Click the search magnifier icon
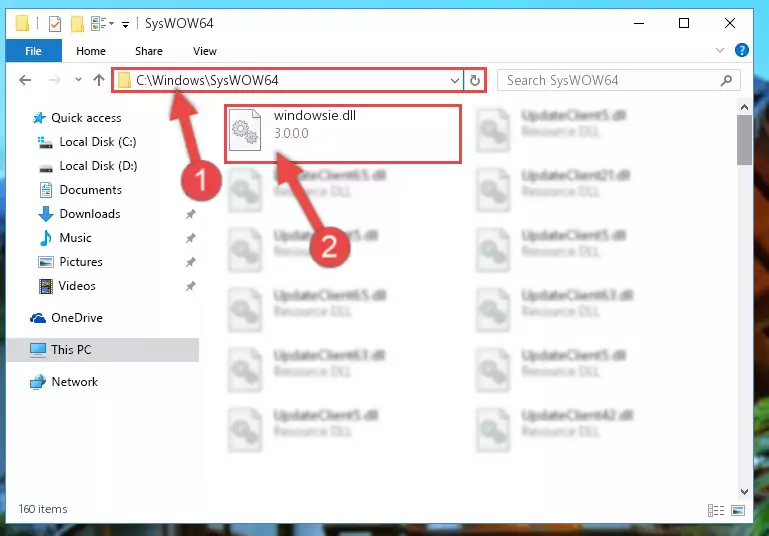 [x=726, y=80]
